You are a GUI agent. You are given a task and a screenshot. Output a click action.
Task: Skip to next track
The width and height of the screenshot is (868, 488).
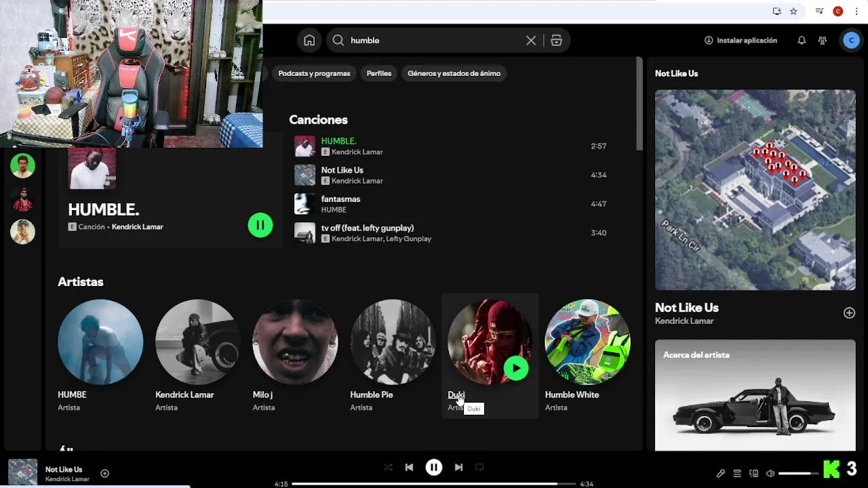tap(458, 467)
